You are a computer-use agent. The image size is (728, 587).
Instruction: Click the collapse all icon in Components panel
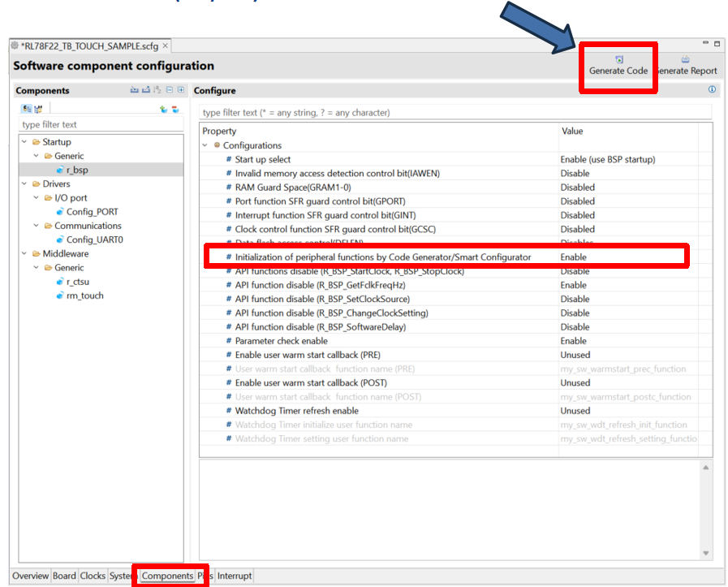pyautogui.click(x=170, y=89)
